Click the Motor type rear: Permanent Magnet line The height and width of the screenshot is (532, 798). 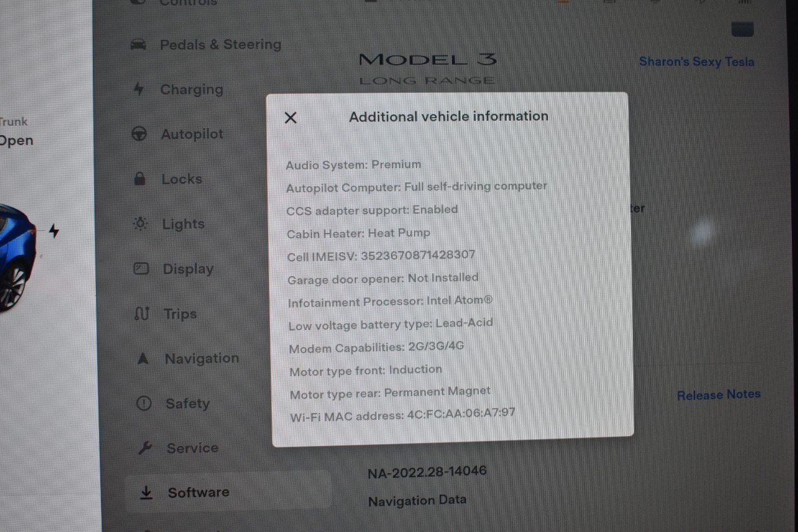pyautogui.click(x=390, y=393)
